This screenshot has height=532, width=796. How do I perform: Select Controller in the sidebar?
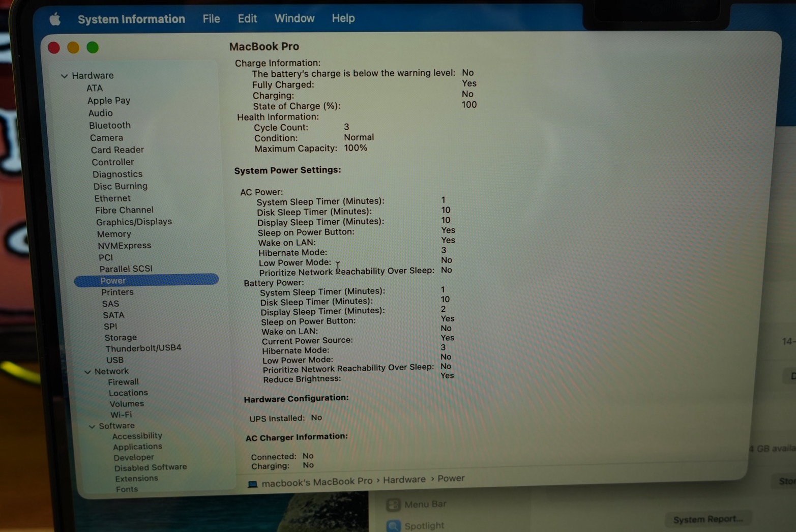[113, 162]
